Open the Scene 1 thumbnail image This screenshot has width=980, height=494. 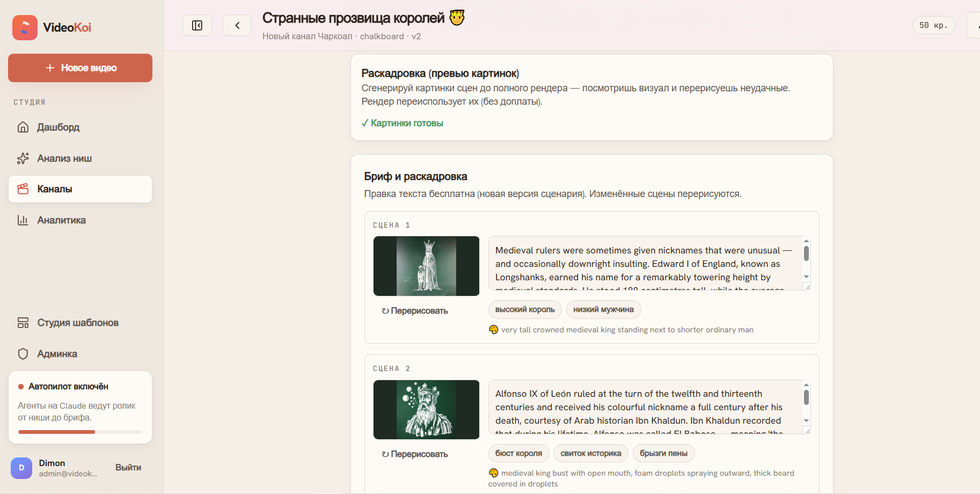tap(426, 266)
